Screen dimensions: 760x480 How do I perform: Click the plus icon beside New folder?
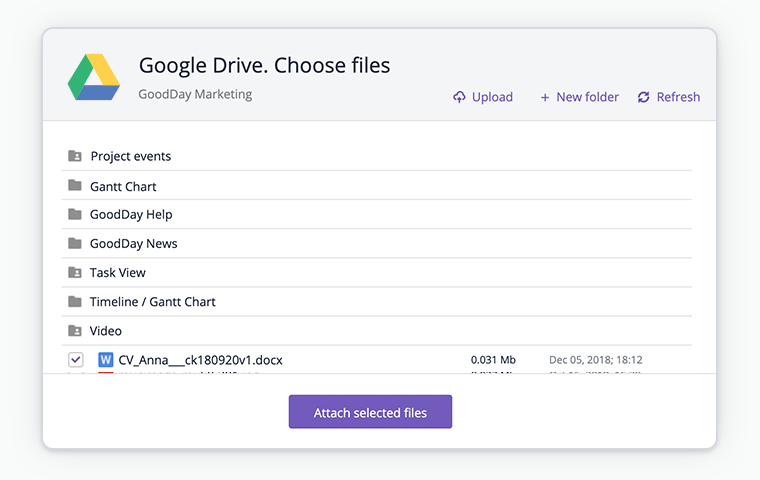(x=545, y=97)
